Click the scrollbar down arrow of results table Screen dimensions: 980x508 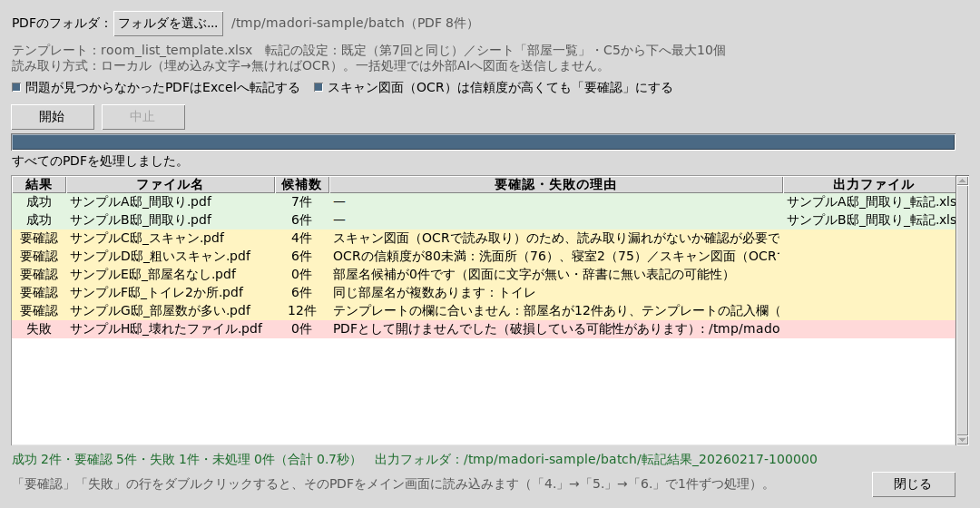[x=963, y=440]
